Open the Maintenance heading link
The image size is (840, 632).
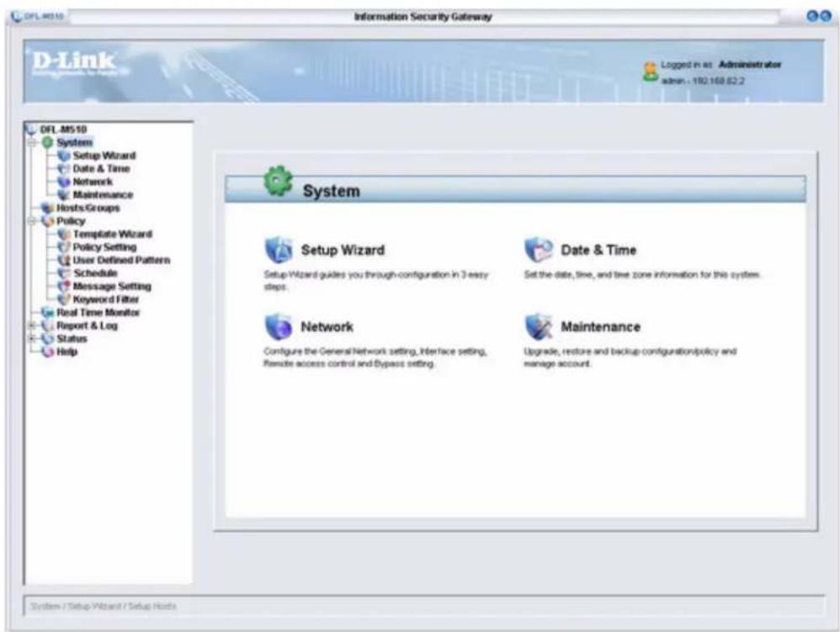(x=600, y=327)
